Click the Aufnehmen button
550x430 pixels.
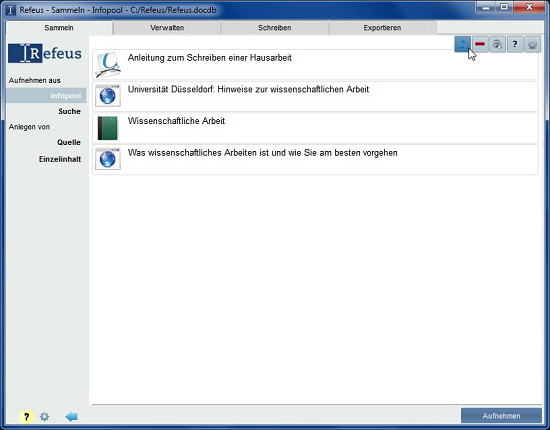coord(501,416)
